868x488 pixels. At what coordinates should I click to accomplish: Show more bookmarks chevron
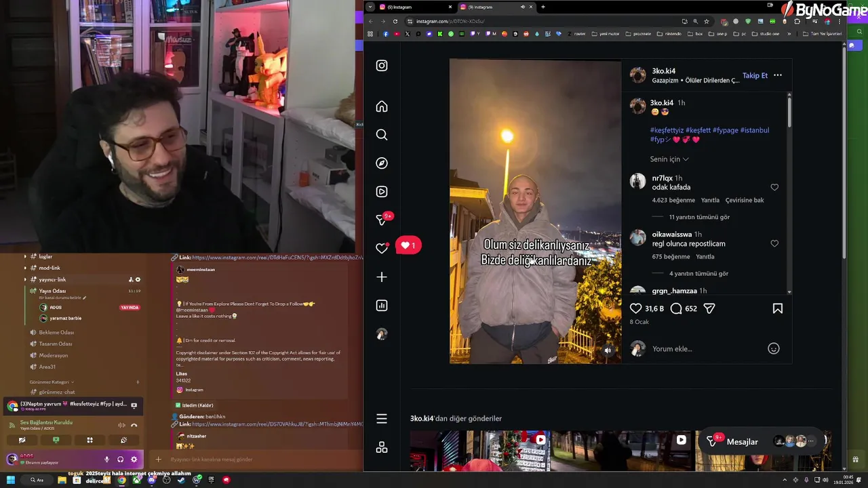click(x=789, y=33)
